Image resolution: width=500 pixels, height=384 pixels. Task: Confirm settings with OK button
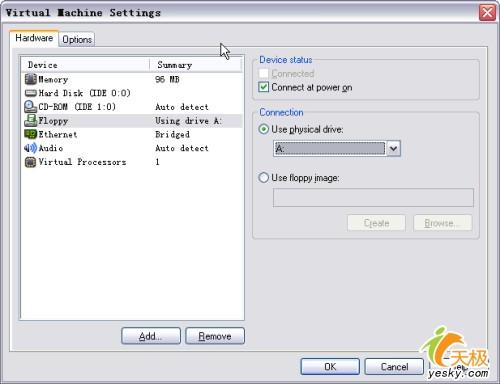click(330, 367)
